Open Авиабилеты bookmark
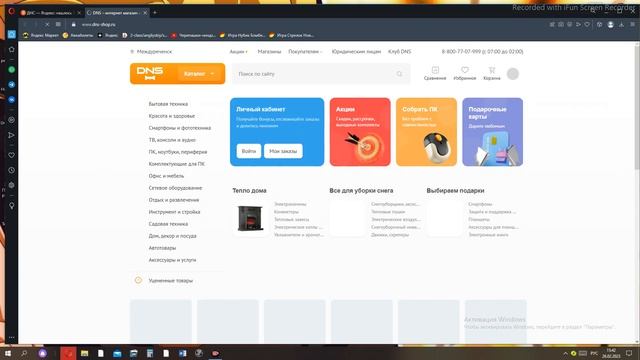The height and width of the screenshot is (360, 640). tap(78, 36)
